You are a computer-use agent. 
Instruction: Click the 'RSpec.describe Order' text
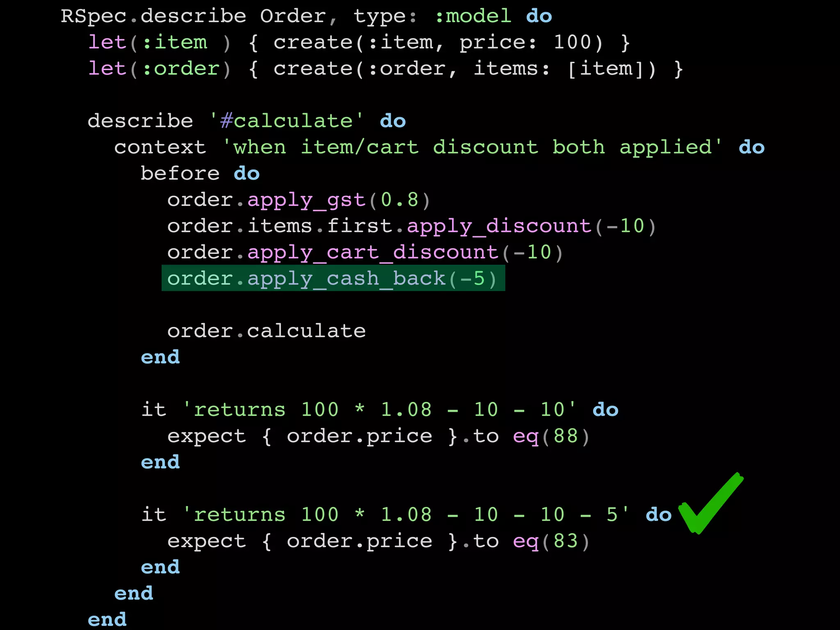[x=193, y=17]
